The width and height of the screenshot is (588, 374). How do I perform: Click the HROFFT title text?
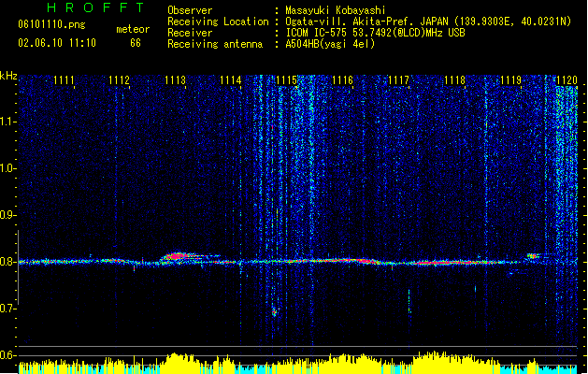[x=96, y=7]
